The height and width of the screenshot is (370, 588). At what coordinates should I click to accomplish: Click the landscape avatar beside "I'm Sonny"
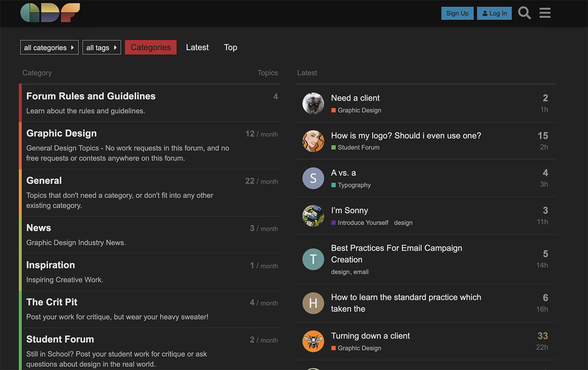coord(313,216)
